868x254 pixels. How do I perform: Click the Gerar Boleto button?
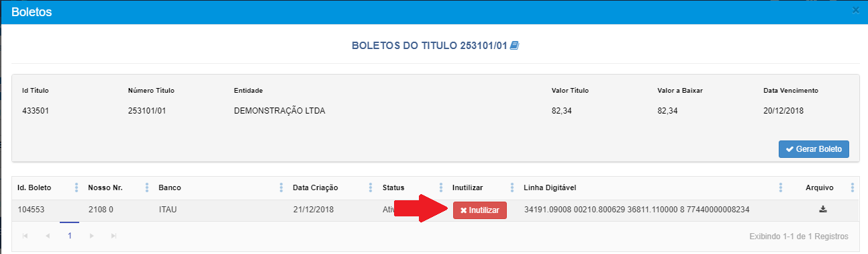pyautogui.click(x=814, y=149)
